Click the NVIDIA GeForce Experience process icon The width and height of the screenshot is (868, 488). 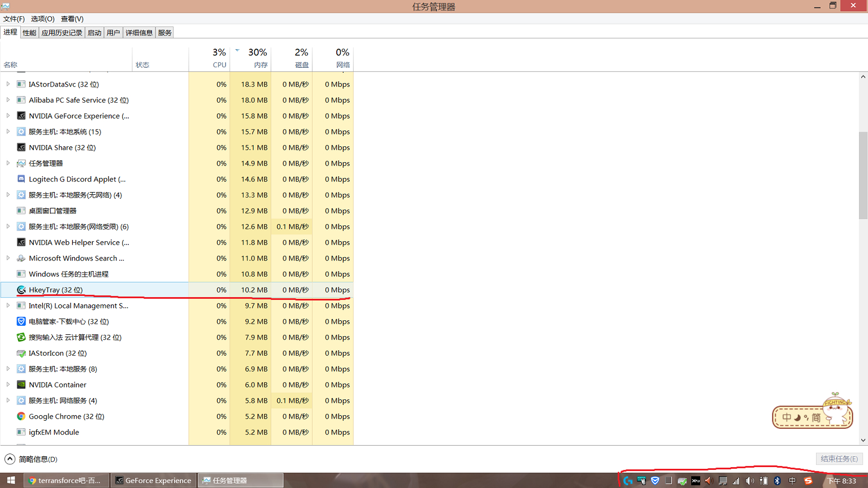point(21,116)
